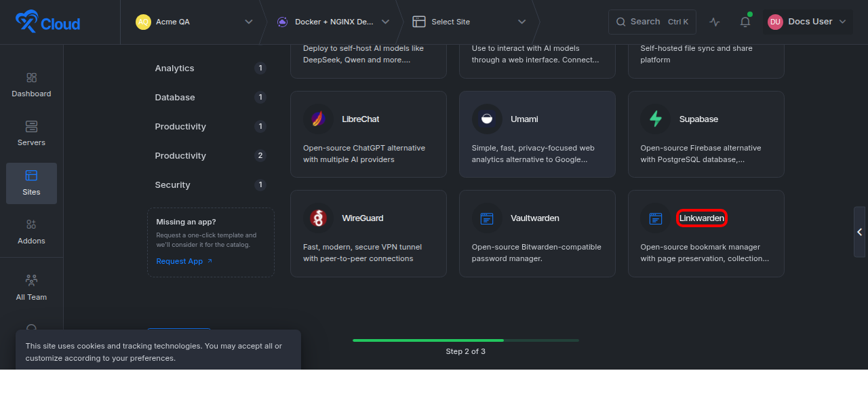868x413 pixels.
Task: Click the Ctrl K shortcut hint
Action: click(x=678, y=22)
